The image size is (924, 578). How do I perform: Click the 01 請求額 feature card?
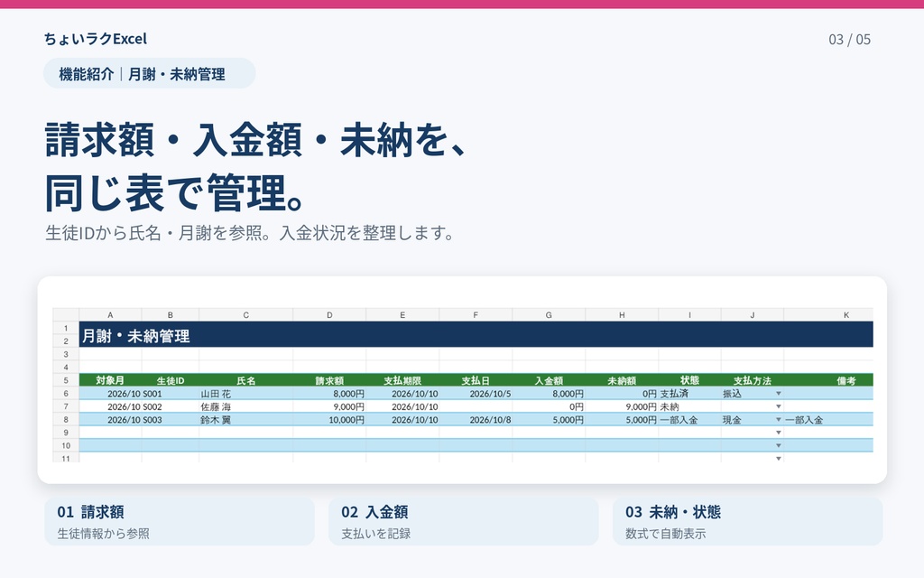click(x=180, y=521)
